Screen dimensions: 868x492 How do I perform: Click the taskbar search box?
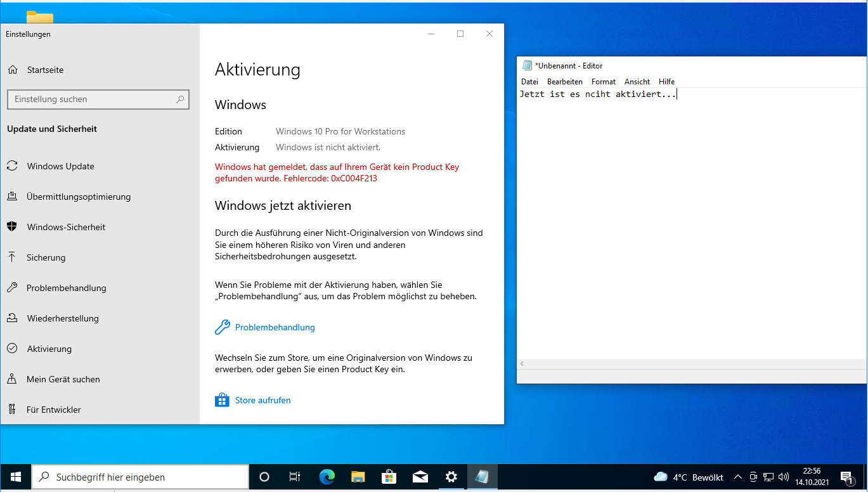coord(139,477)
